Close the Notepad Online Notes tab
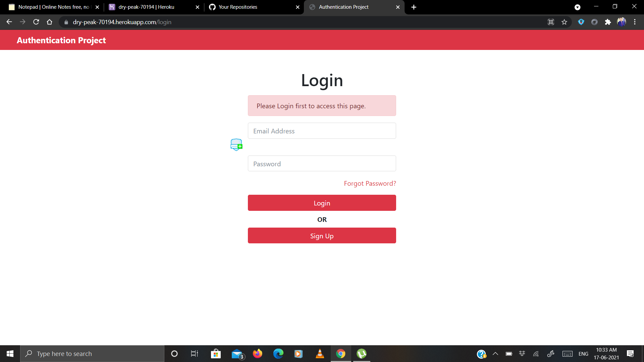The height and width of the screenshot is (362, 644). pyautogui.click(x=97, y=7)
